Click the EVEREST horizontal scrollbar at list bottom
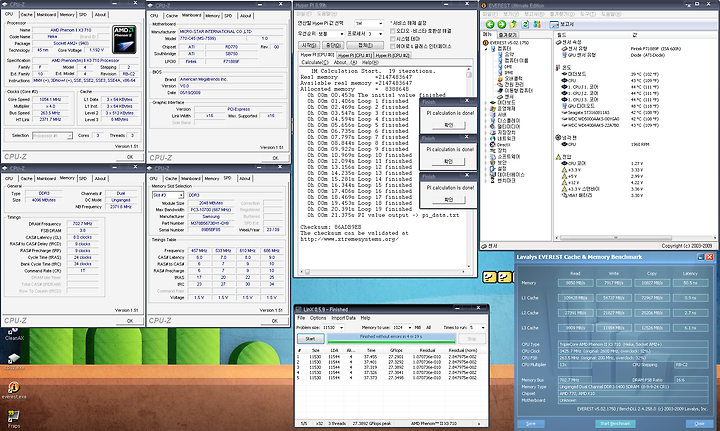Screen dimensions: 720x431 point(635,238)
